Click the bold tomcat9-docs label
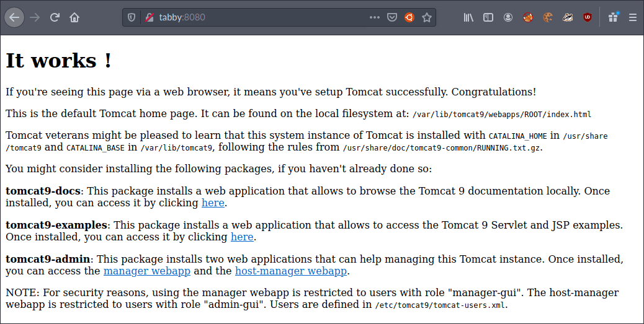The width and height of the screenshot is (644, 324). click(44, 191)
